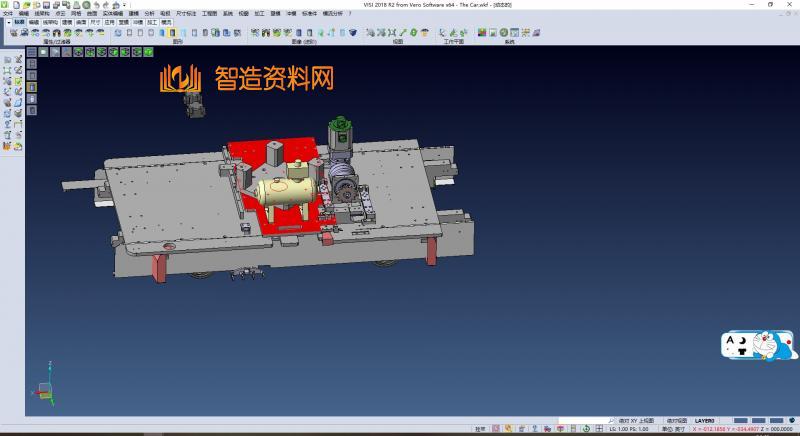800x436 pixels.
Task: Click the 绝对视图 button in status bar
Action: point(677,421)
